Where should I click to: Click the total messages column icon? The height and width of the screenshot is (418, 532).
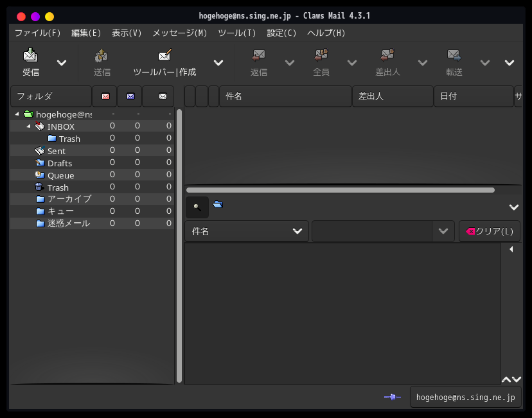coord(163,96)
